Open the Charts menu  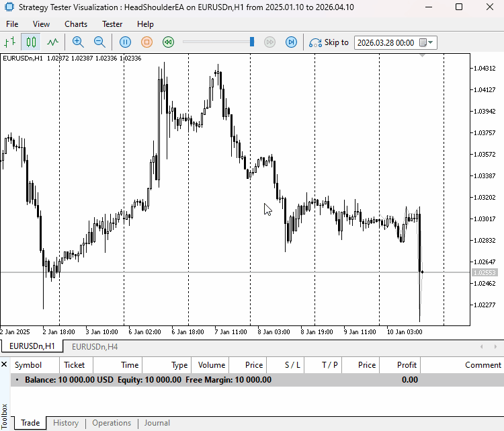pyautogui.click(x=76, y=24)
